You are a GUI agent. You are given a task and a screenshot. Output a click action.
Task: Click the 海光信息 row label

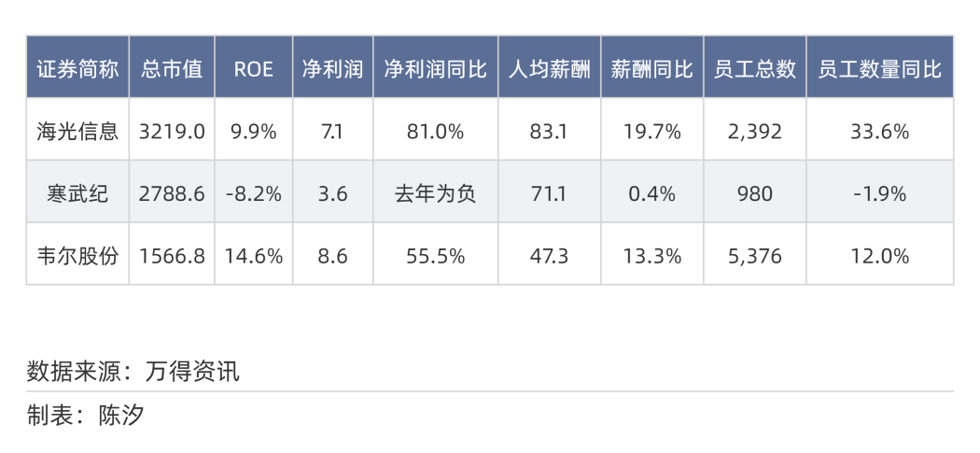coord(77,131)
